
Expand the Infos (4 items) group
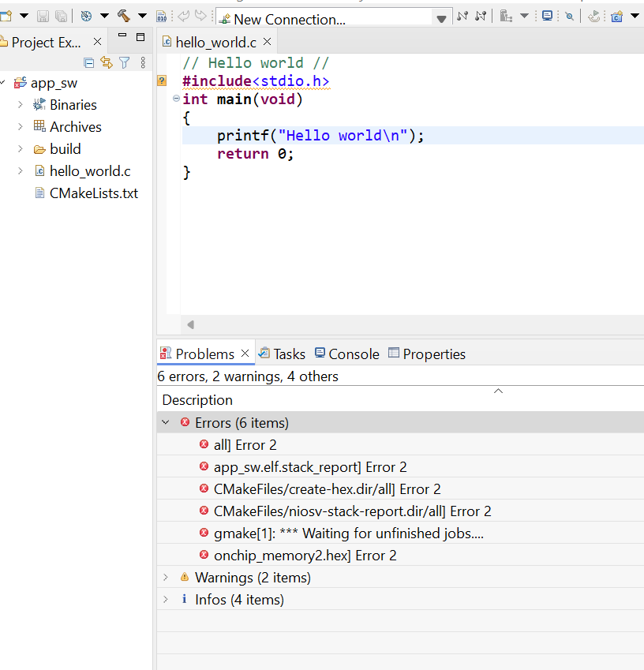click(x=166, y=600)
